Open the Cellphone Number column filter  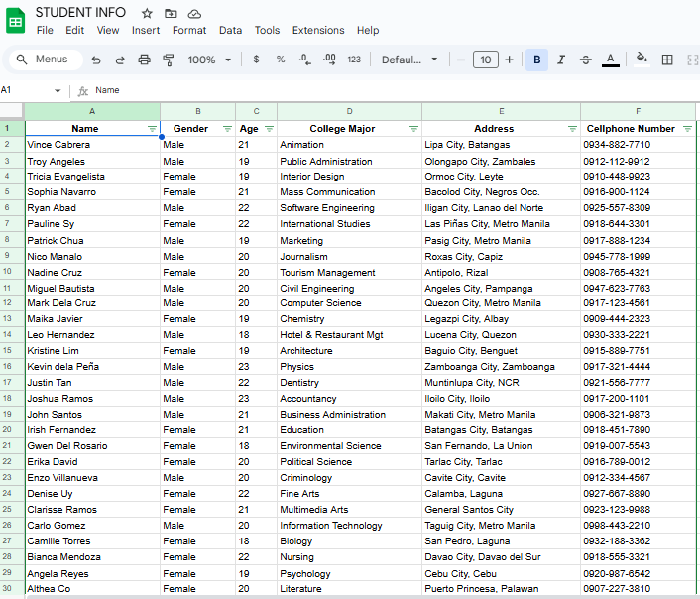tap(687, 129)
